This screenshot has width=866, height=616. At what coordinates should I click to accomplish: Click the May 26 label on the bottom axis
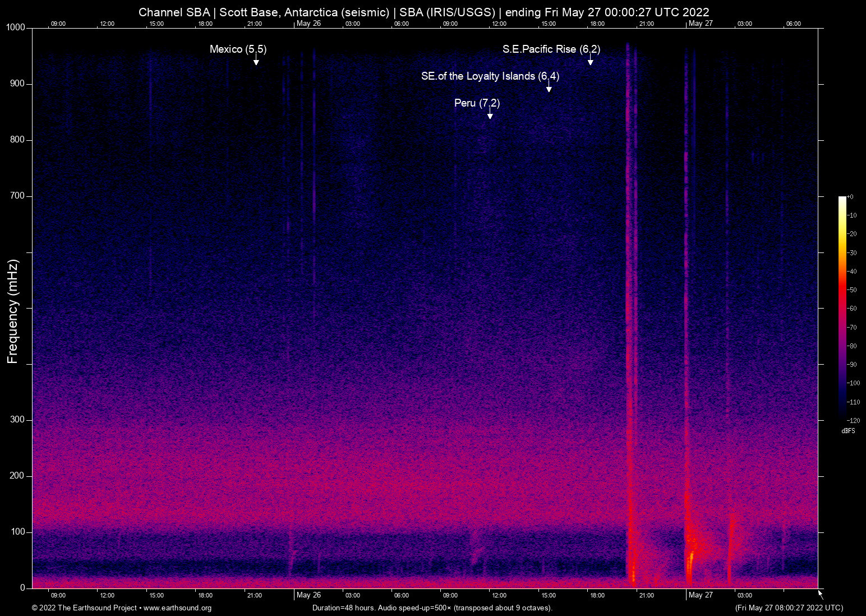pos(309,595)
